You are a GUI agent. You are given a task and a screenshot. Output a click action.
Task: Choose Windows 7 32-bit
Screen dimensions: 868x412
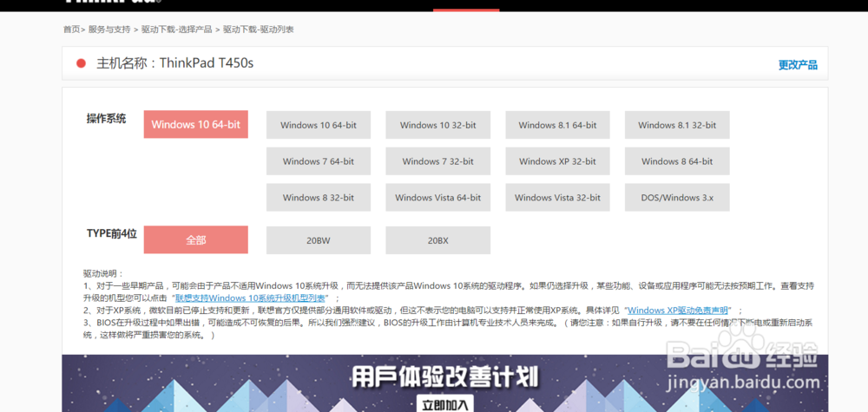click(x=437, y=161)
